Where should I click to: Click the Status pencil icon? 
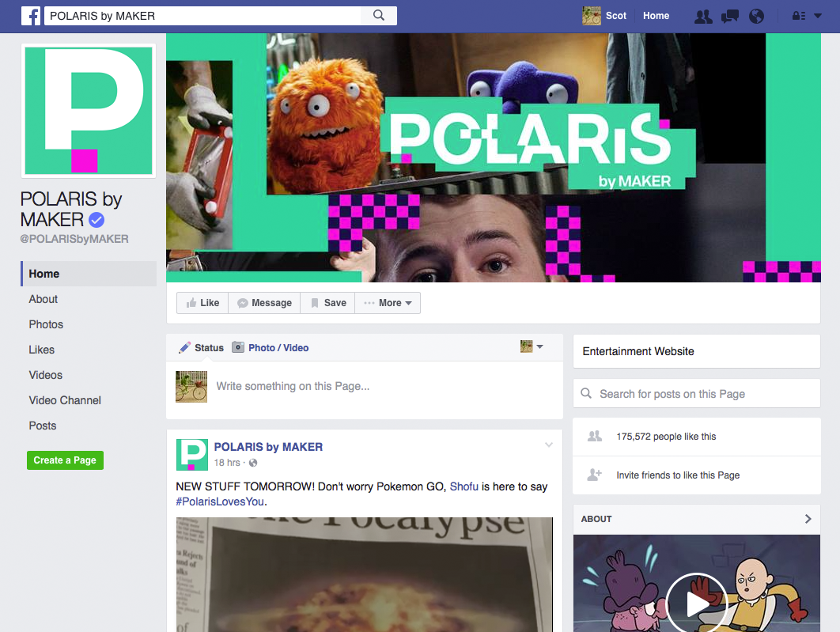[x=185, y=347]
